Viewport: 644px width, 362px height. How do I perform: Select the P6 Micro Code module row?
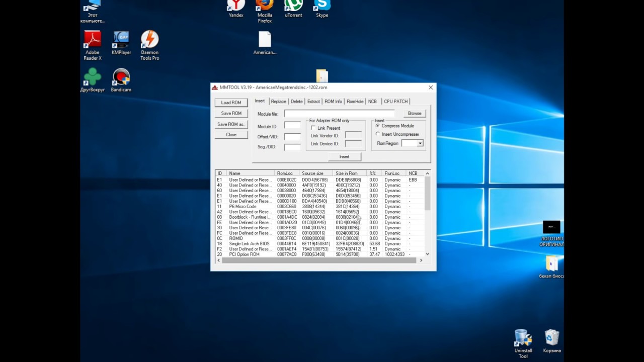pos(320,207)
